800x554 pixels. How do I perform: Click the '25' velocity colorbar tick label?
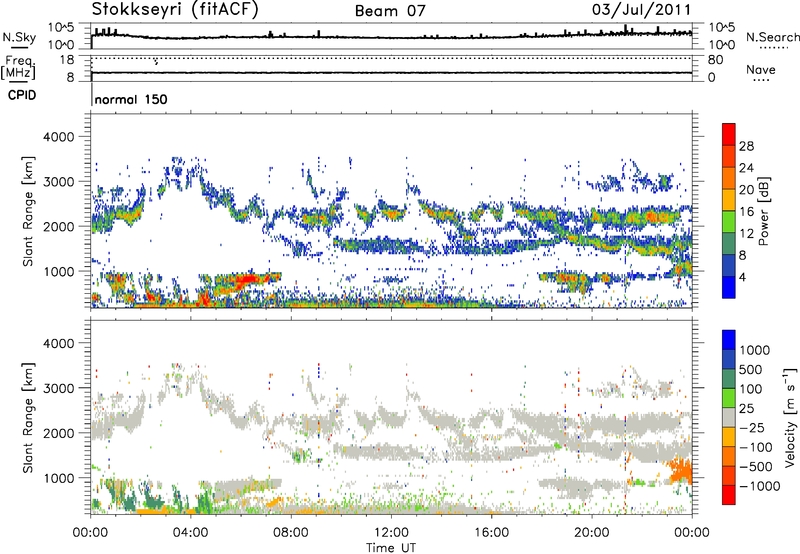click(x=747, y=408)
